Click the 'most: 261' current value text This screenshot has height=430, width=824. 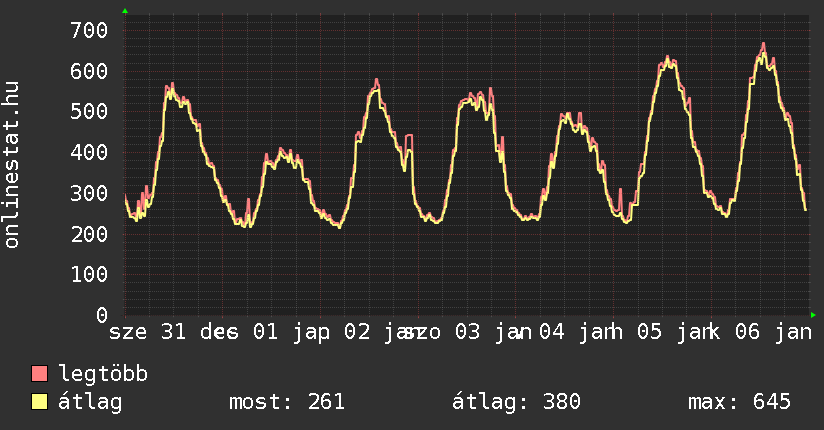click(x=287, y=403)
